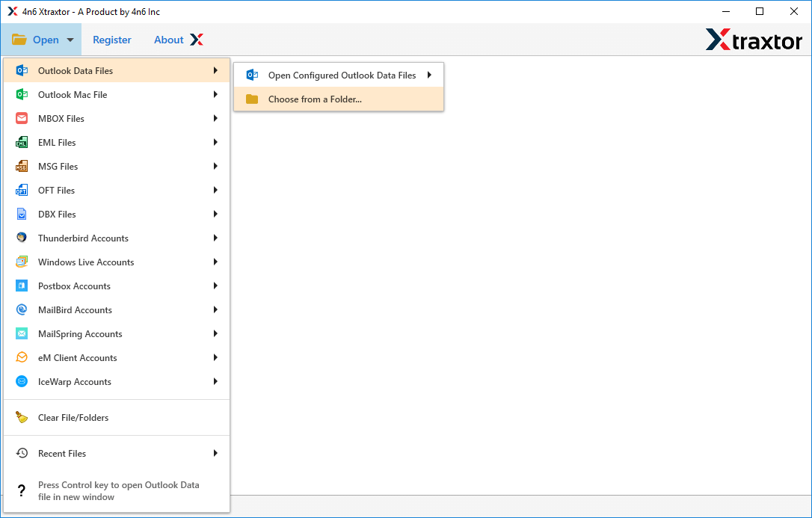
Task: Open the Register link
Action: [x=112, y=40]
